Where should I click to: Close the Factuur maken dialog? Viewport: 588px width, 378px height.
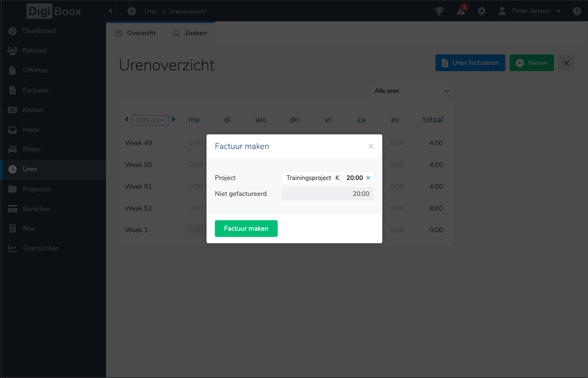click(x=371, y=146)
